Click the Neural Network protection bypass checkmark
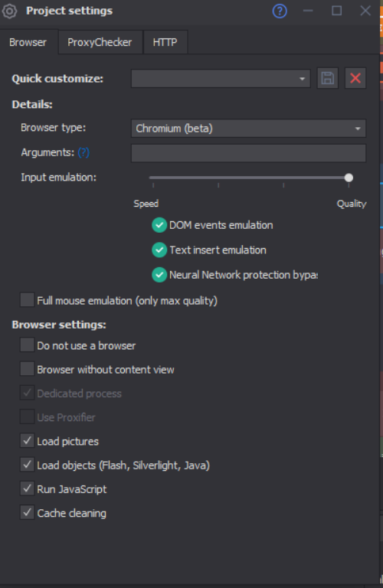The image size is (383, 588). 159,275
